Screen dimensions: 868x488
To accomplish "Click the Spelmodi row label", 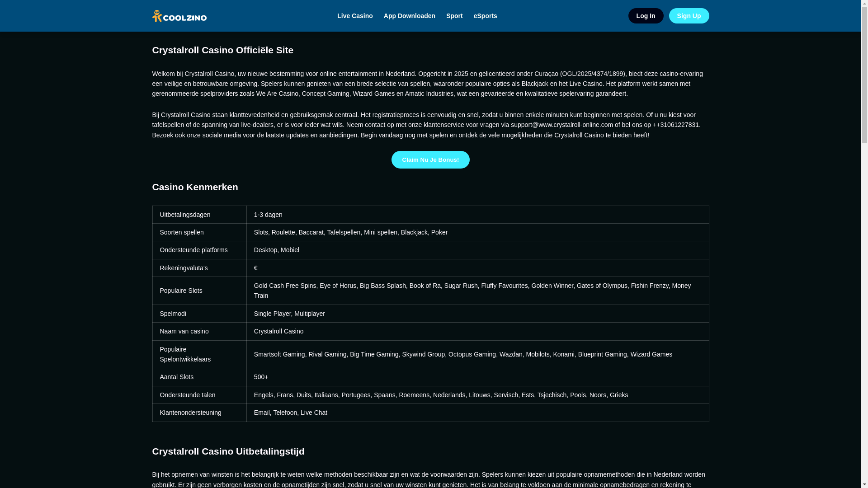I will click(x=199, y=314).
